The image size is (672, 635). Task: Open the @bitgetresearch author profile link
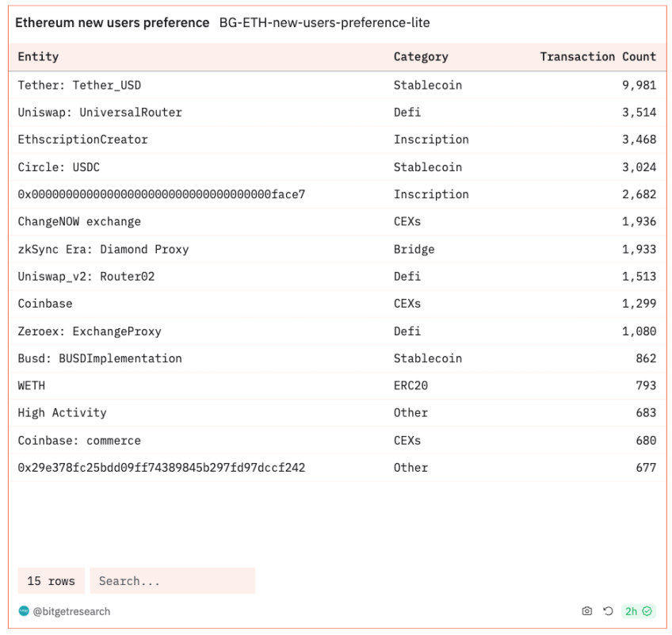(71, 611)
